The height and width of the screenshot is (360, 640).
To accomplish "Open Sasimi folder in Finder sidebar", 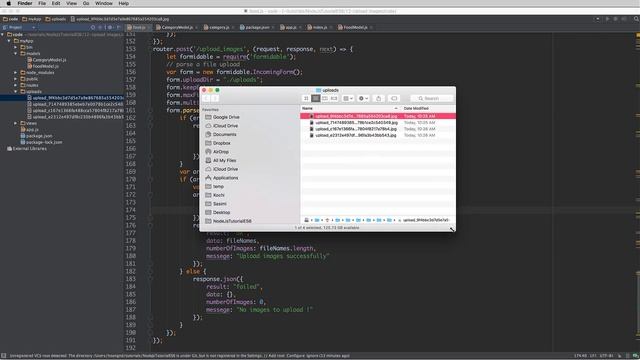I will (x=216, y=204).
